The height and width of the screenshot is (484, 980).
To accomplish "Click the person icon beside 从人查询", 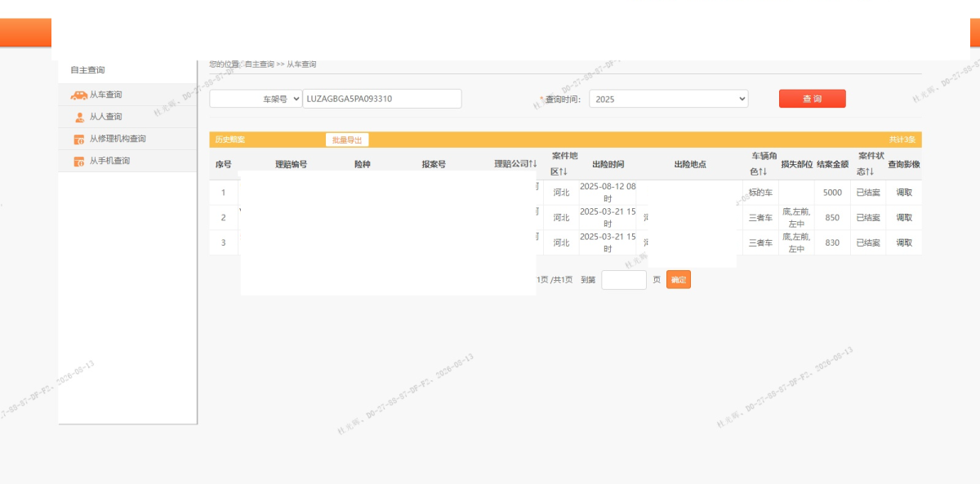I will (x=79, y=117).
